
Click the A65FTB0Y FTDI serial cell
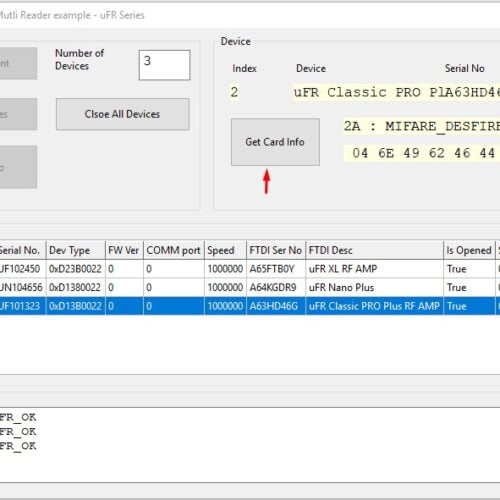pos(276,269)
